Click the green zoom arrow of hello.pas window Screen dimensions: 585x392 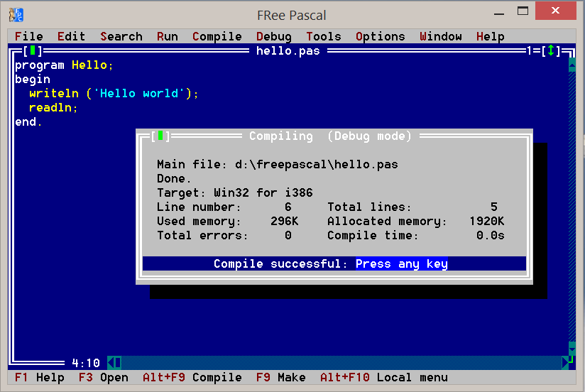point(551,50)
